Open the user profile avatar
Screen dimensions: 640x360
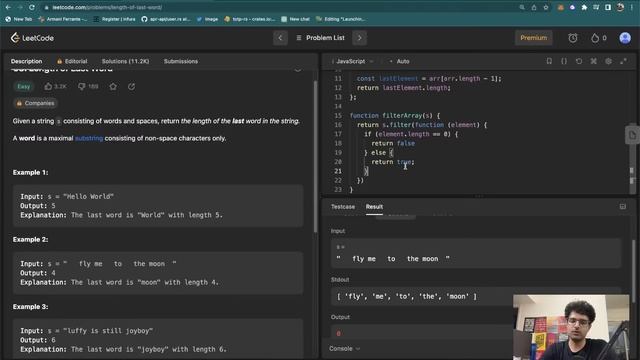point(624,38)
